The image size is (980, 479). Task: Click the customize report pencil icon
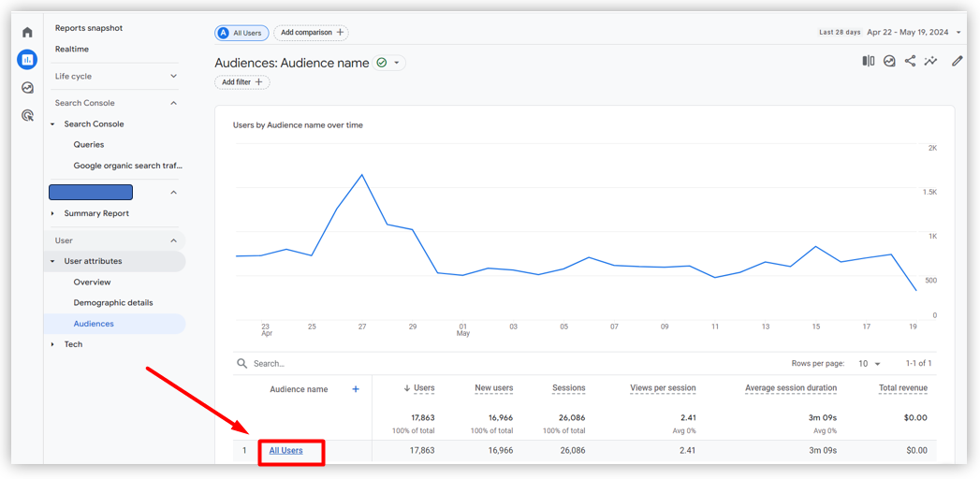(x=957, y=61)
